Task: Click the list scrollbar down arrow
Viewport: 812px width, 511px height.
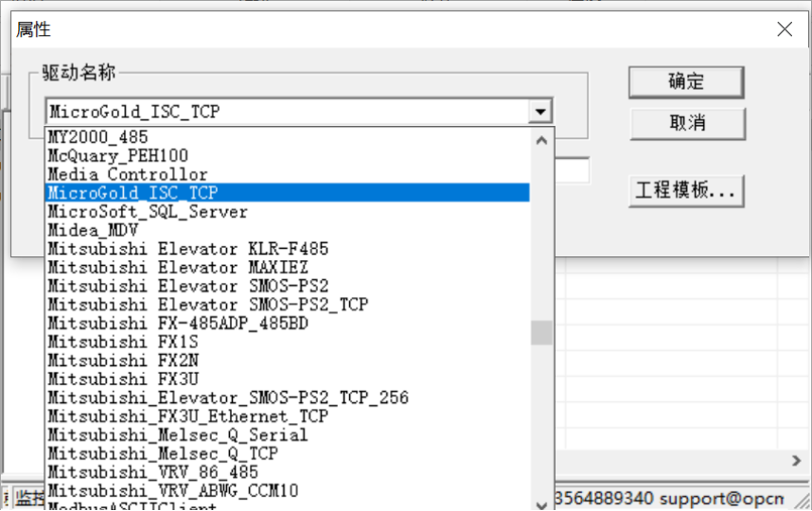Action: [541, 504]
